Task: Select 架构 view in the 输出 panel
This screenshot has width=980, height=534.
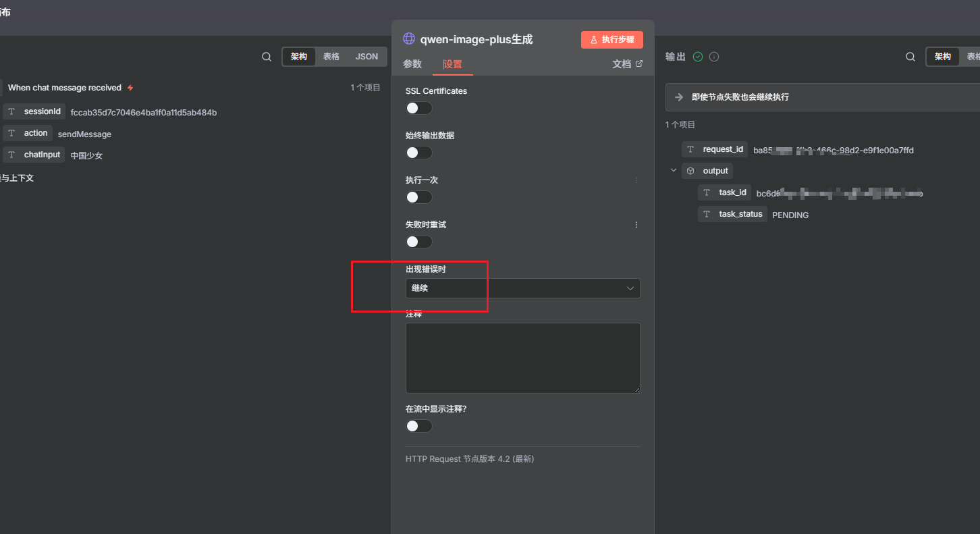Action: pos(943,57)
